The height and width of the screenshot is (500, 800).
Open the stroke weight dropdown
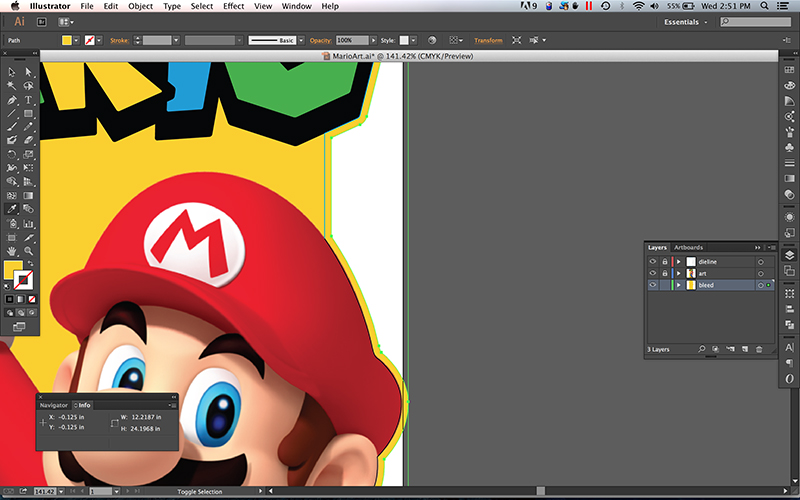(x=176, y=40)
